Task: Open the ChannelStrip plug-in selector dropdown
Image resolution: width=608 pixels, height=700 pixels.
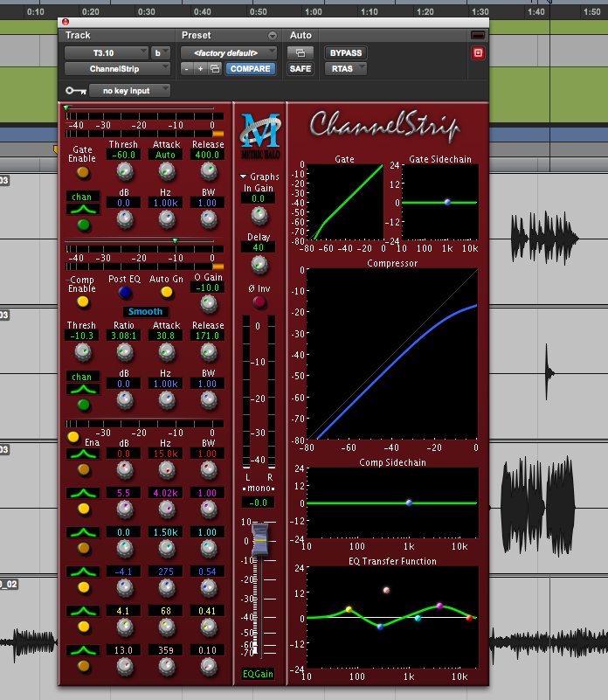Action: click(x=117, y=69)
